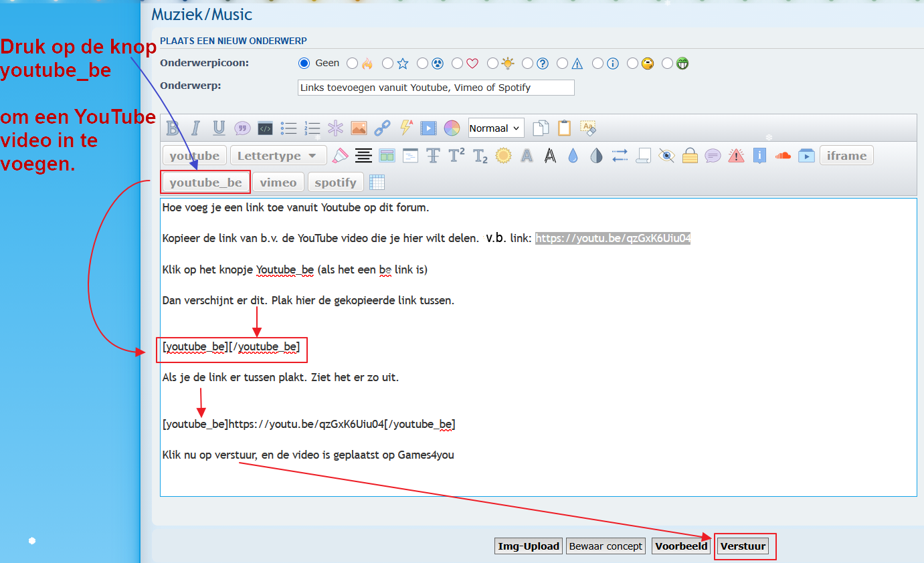This screenshot has height=563, width=924.
Task: Click the copy pages icon
Action: pyautogui.click(x=541, y=128)
